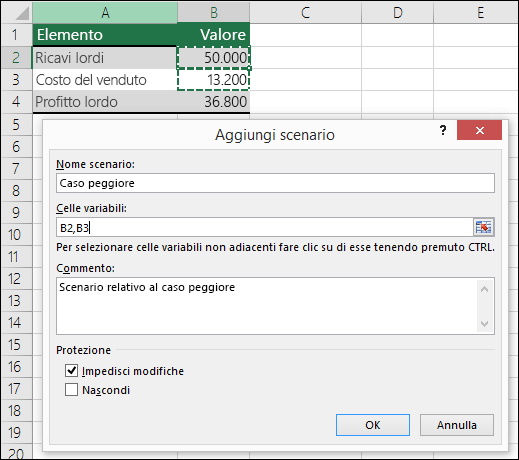Click the Costo del venduto cell
The image size is (519, 460).
click(105, 80)
